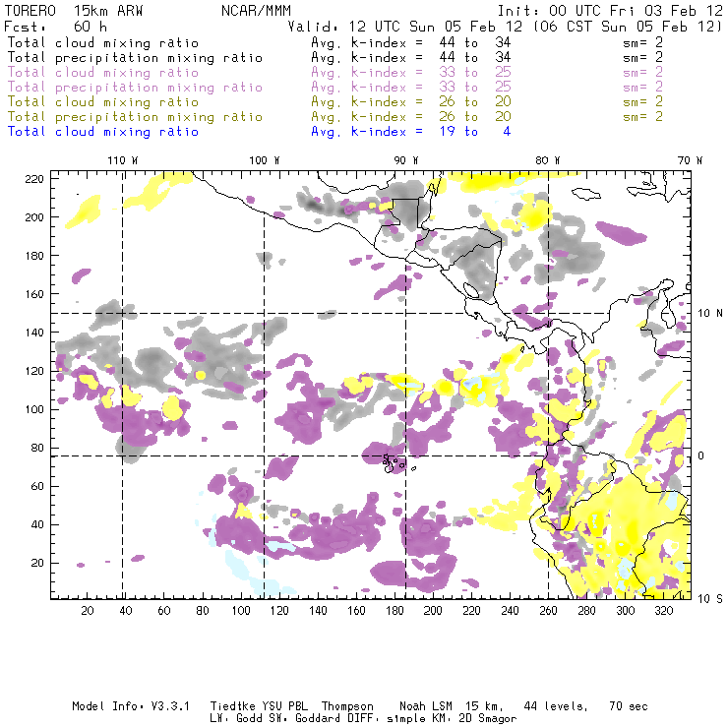728x728 pixels.
Task: Click the '80 W' longitude label
Action: pos(547,160)
